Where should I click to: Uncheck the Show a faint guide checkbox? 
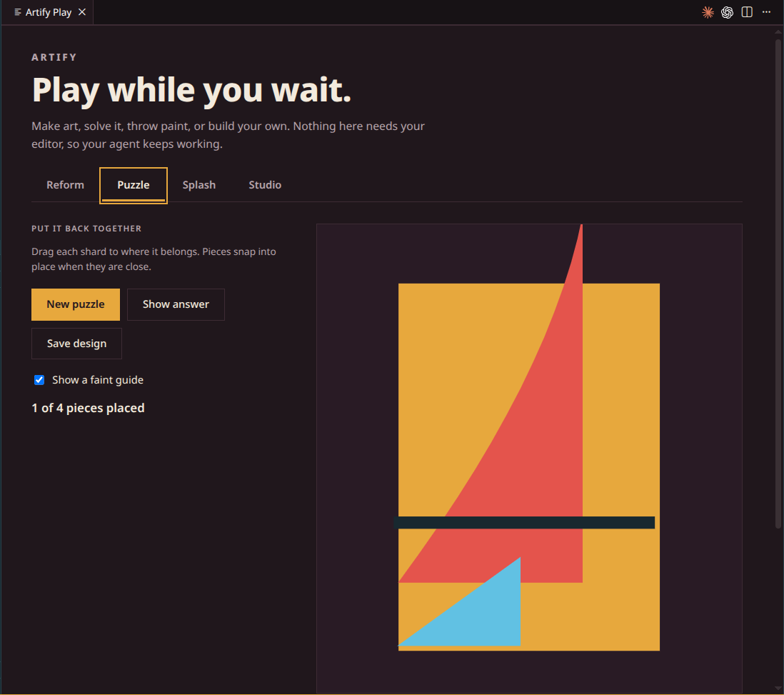coord(39,380)
